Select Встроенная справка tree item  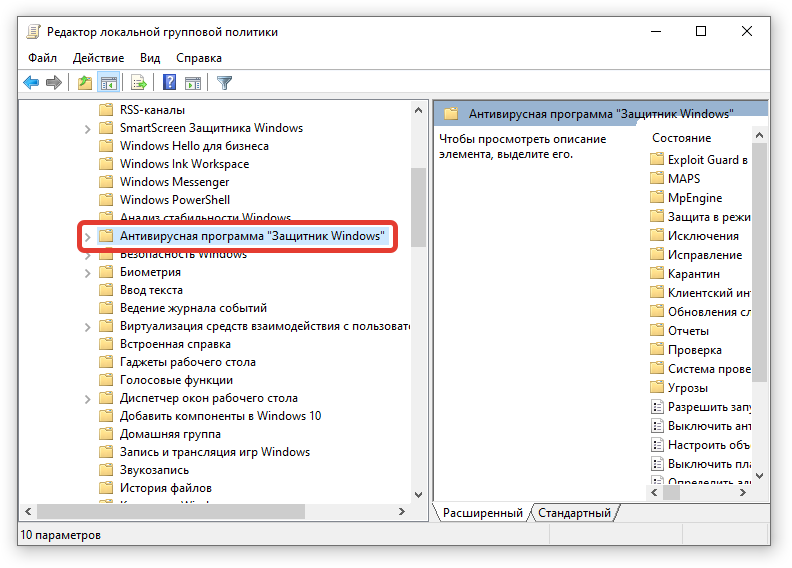coord(175,344)
